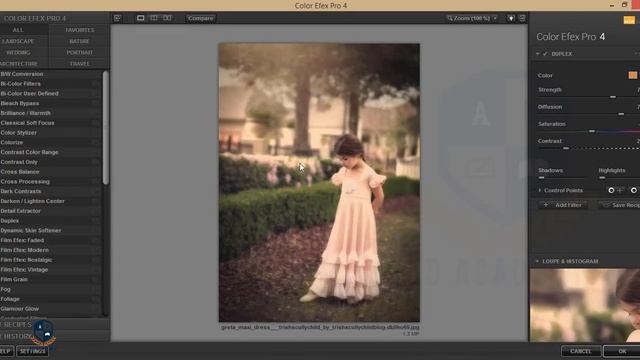Image resolution: width=640 pixels, height=360 pixels.
Task: Switch to the WEDDING tab
Action: [x=18, y=53]
